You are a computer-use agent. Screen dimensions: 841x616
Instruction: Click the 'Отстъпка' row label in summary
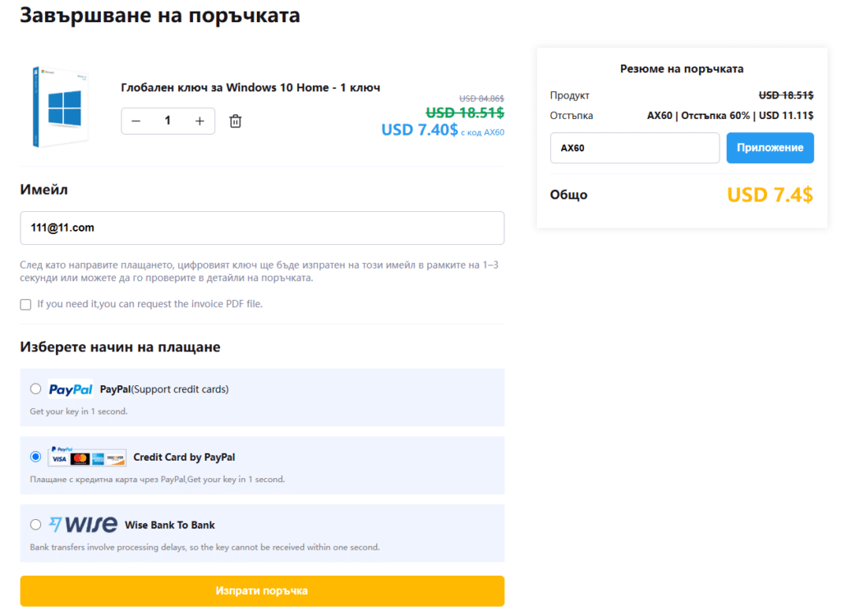click(572, 115)
